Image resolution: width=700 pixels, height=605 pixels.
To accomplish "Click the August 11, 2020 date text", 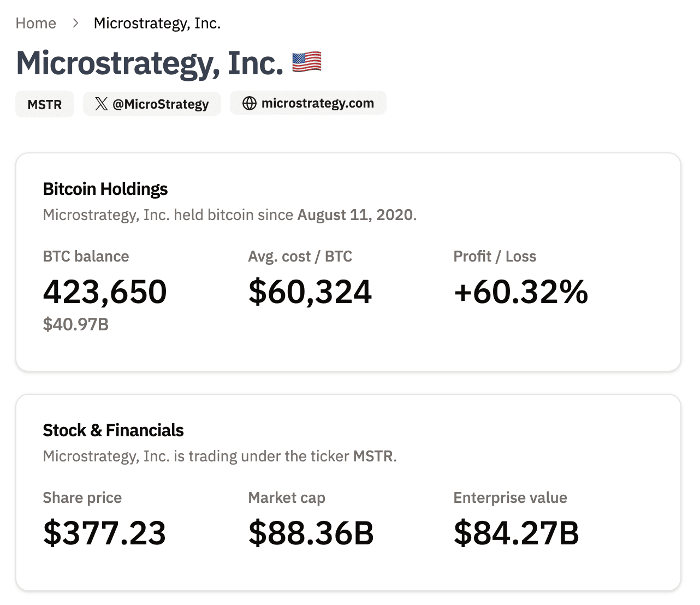I will tap(355, 215).
